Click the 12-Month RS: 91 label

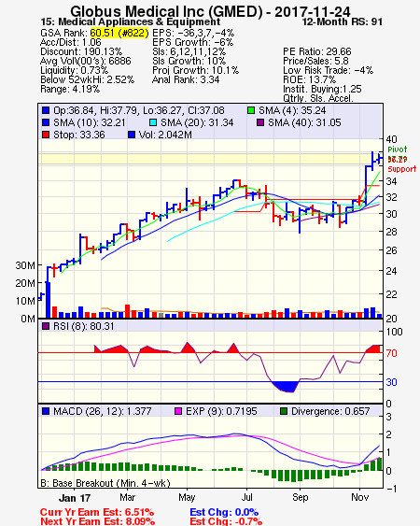[x=343, y=21]
